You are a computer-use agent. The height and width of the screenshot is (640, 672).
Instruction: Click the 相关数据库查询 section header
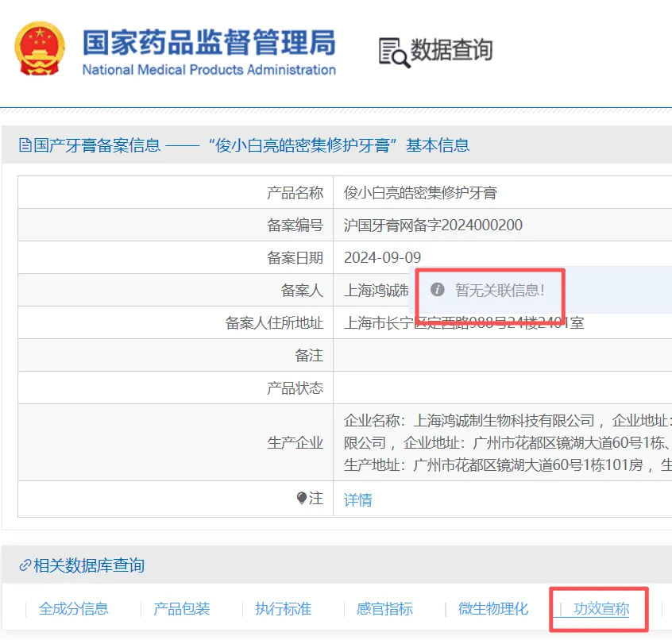point(89,565)
